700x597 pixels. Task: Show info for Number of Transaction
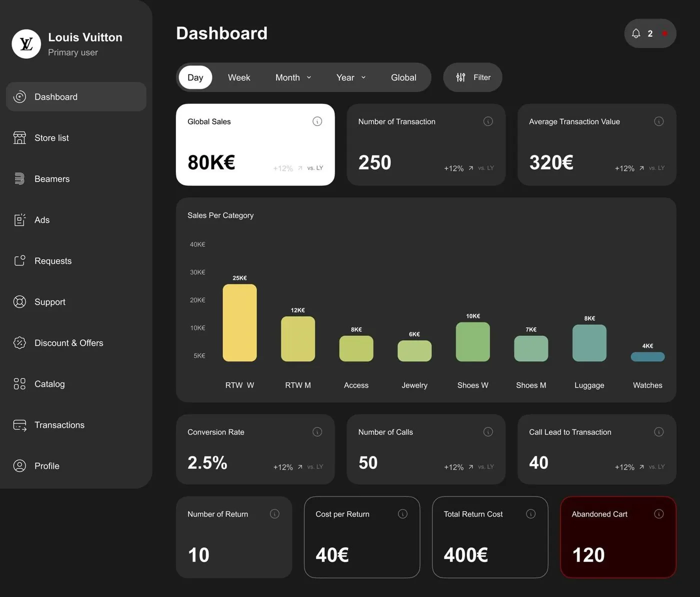tap(488, 121)
